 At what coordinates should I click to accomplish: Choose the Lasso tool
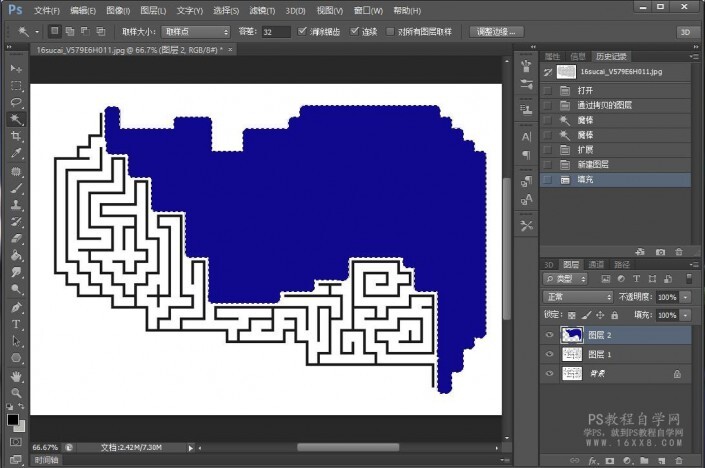[x=16, y=102]
